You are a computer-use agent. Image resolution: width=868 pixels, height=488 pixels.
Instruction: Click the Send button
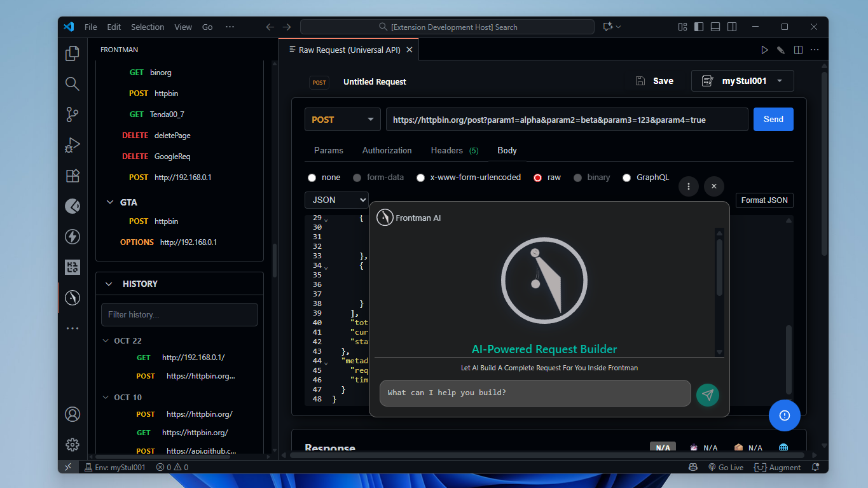click(773, 119)
